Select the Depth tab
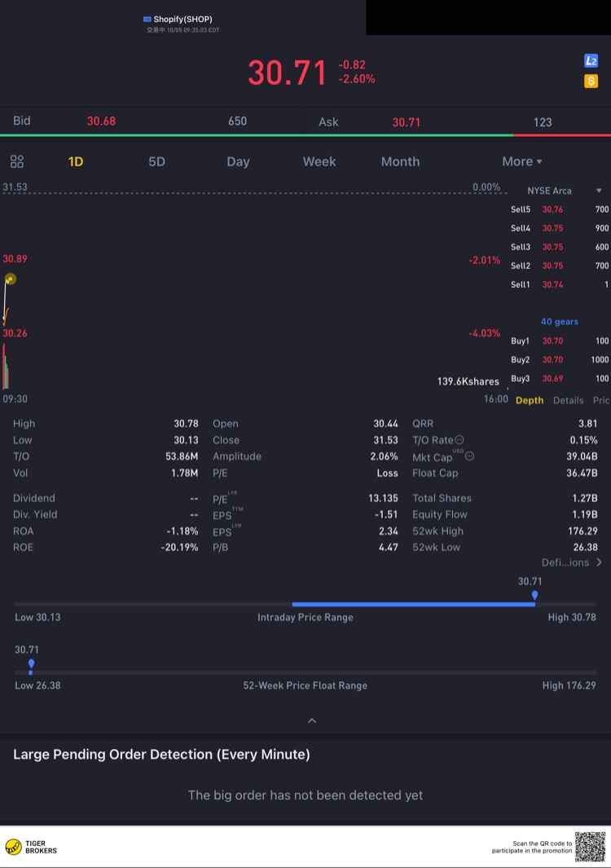 click(x=530, y=400)
